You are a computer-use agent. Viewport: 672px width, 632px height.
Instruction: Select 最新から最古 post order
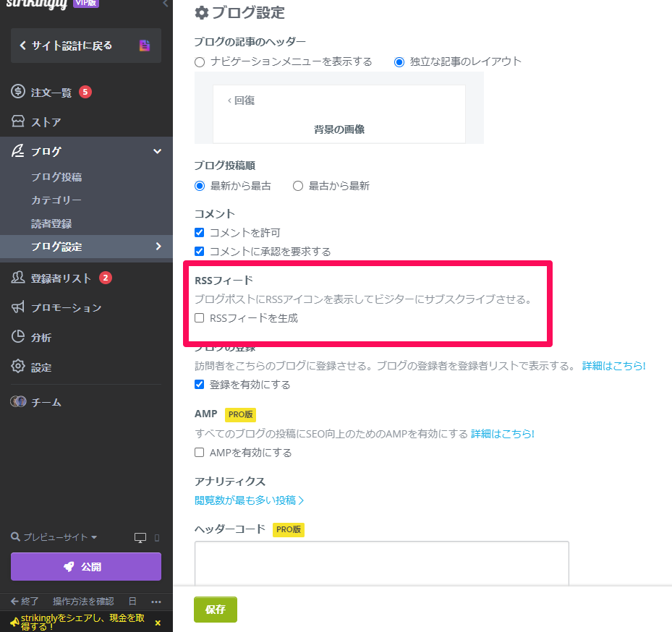pyautogui.click(x=200, y=186)
